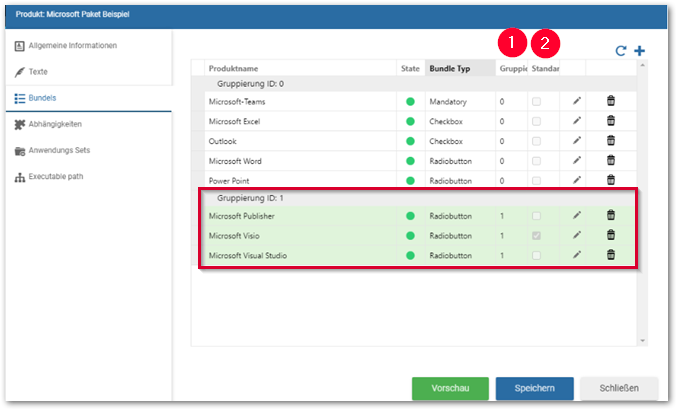The image size is (677, 410).
Task: Select the Microsoft Word product name
Action: tap(235, 161)
